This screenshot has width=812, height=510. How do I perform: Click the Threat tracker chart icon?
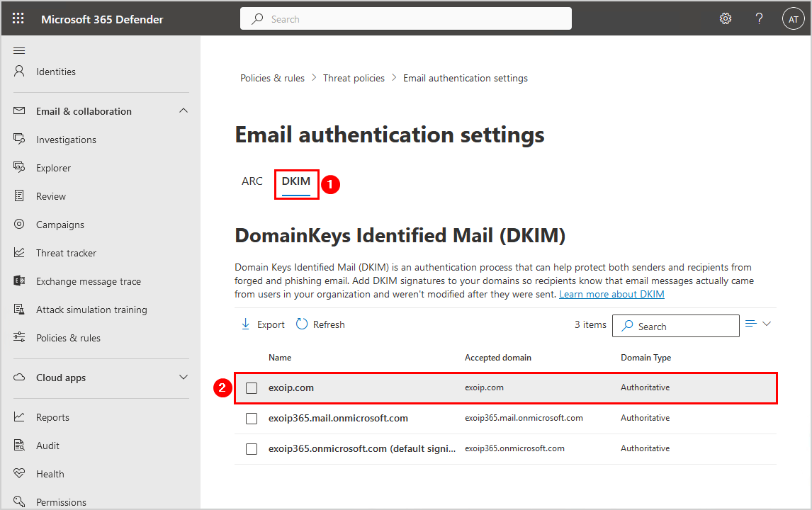click(19, 253)
